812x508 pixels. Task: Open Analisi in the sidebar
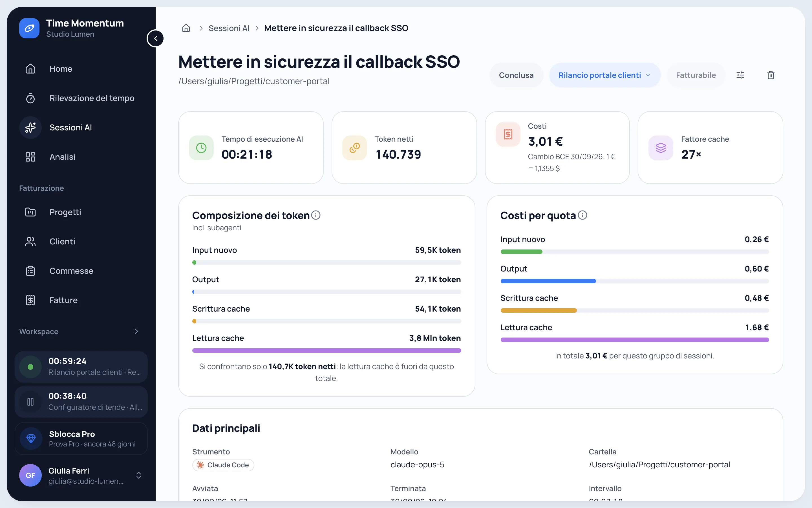click(x=81, y=157)
